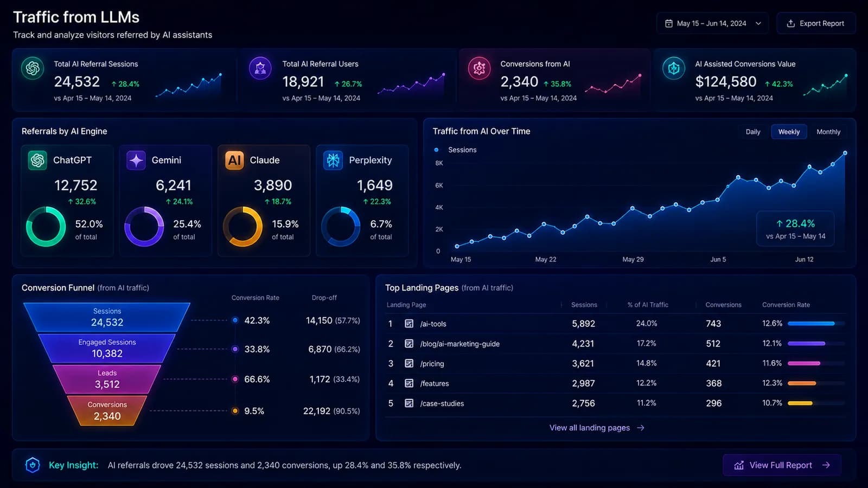Click the Total AI Referral Sessions card icon
The height and width of the screenshot is (488, 868).
pos(33,68)
